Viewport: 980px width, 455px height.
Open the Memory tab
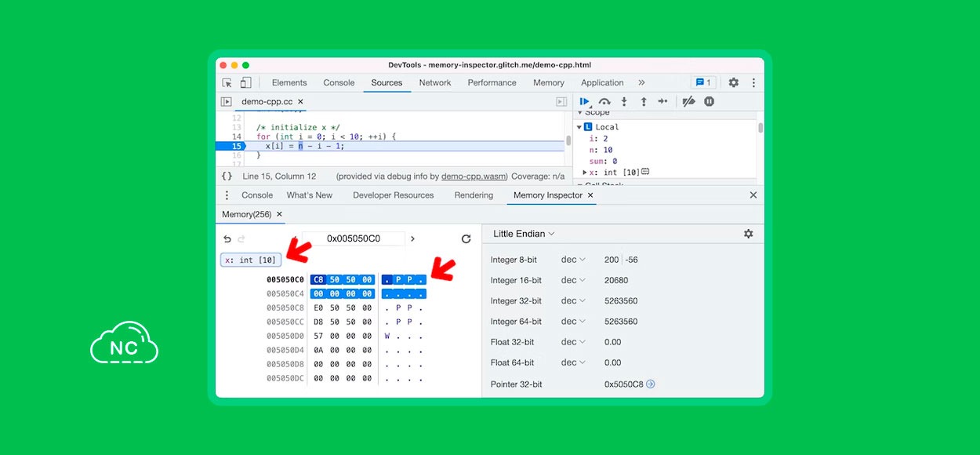coord(549,82)
